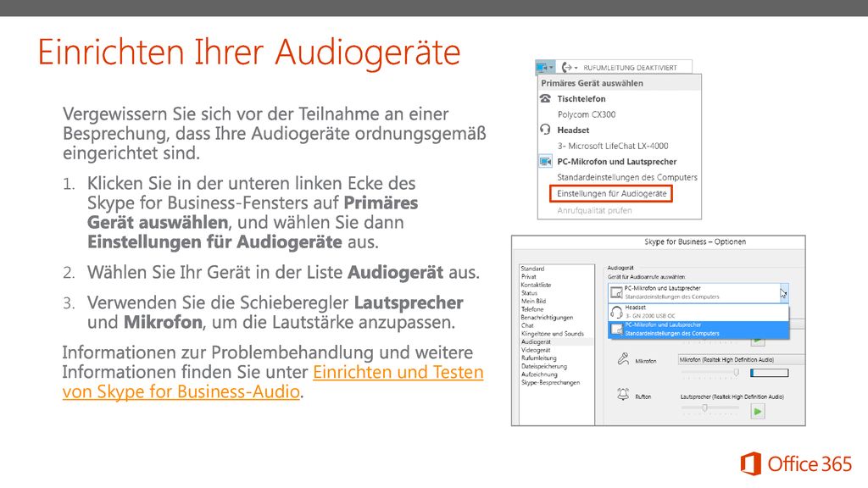Click the device icon inside the audio device combo box

coord(616,292)
